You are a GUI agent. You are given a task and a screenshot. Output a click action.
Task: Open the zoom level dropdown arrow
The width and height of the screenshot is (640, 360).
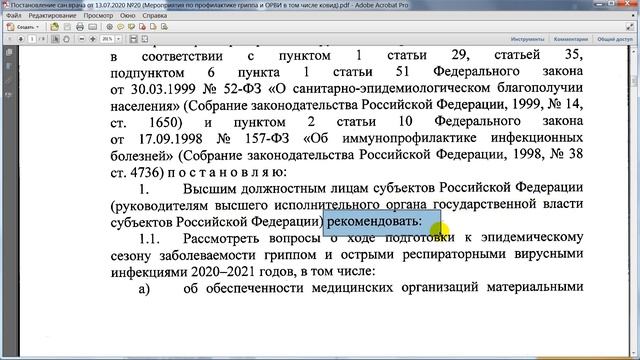coord(118,39)
